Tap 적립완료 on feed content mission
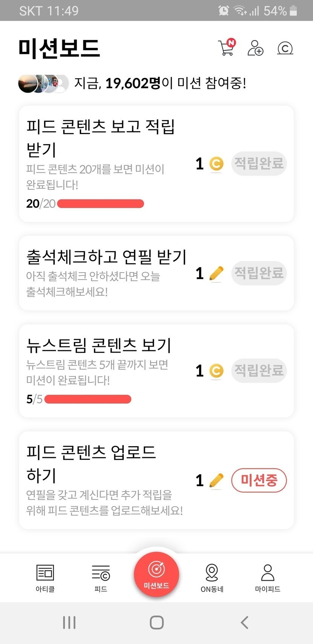313x644 pixels. 259,163
